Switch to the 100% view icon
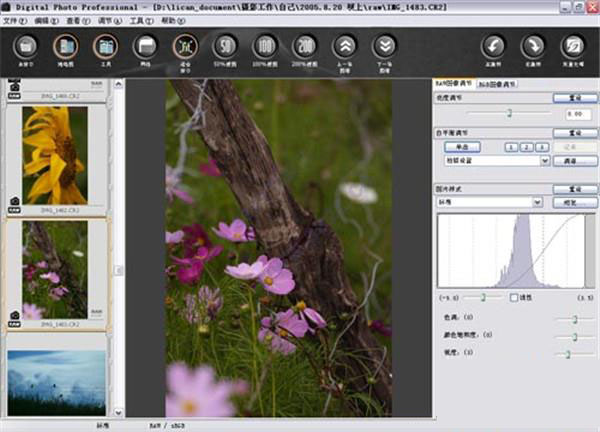600x432 pixels. point(265,47)
